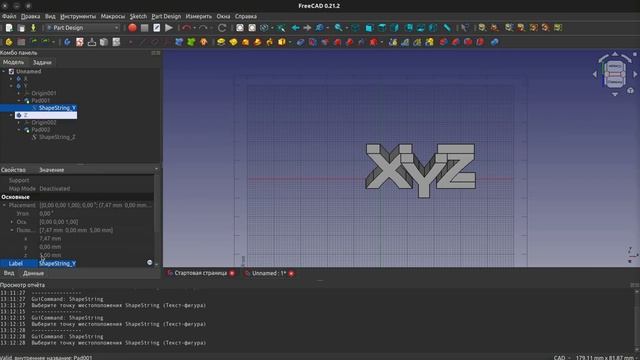
Task: Open the Справка menu
Action: (245, 16)
